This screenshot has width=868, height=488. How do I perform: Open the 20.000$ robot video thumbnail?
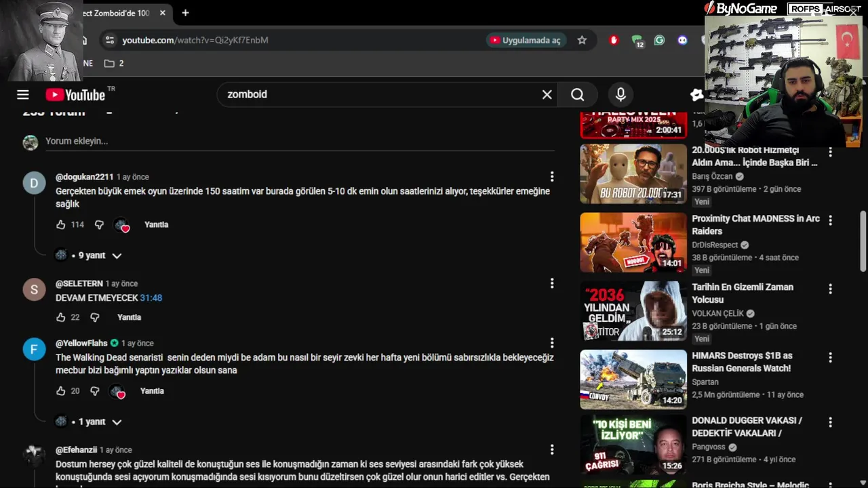(x=633, y=174)
